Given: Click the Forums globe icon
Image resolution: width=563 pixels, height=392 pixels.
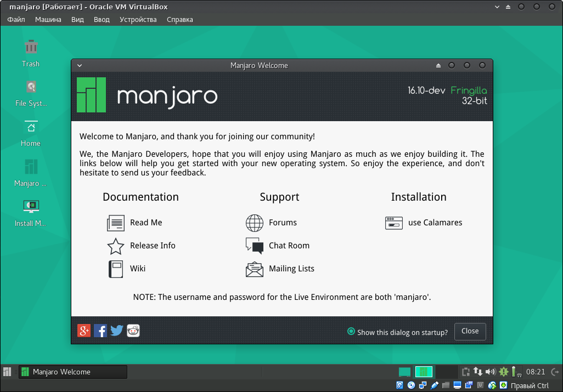Looking at the screenshot, I should pos(255,223).
